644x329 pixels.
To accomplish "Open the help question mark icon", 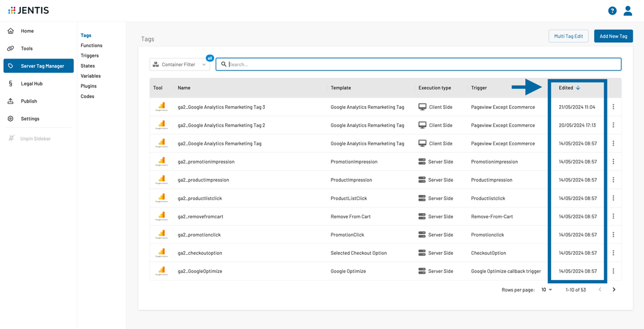I will 612,11.
